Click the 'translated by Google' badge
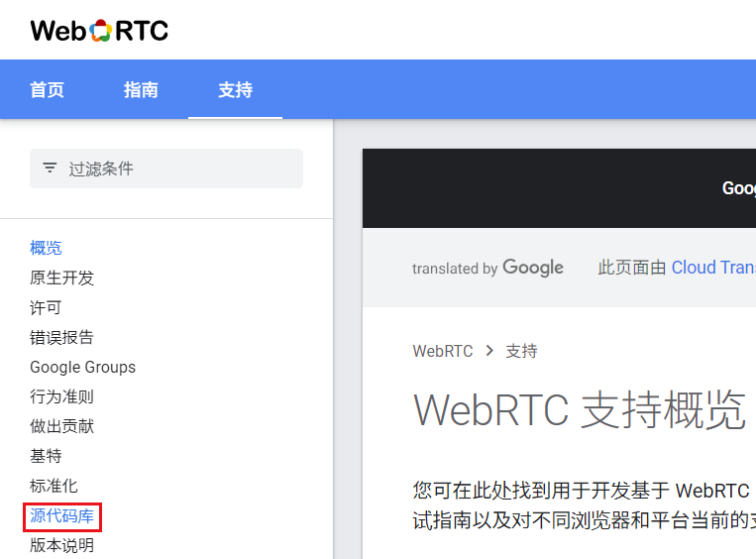This screenshot has height=559, width=756. [x=487, y=268]
